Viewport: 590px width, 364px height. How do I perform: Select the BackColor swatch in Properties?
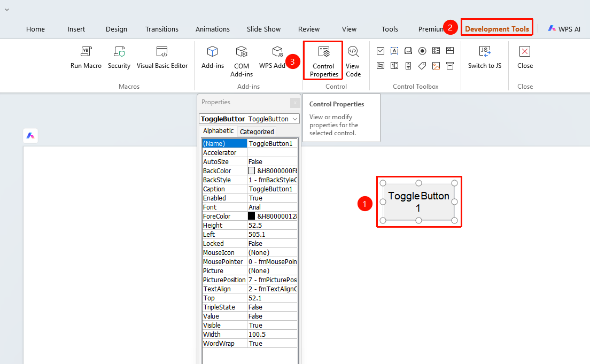pos(251,171)
